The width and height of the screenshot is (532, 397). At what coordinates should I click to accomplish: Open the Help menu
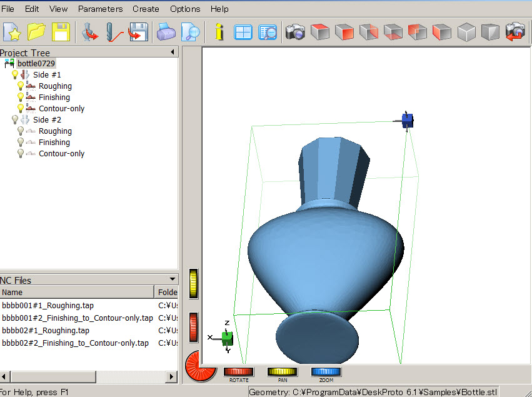[219, 9]
